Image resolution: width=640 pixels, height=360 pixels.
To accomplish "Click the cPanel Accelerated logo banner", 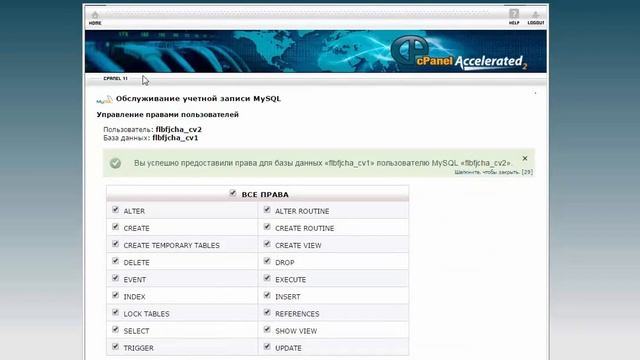I will [316, 51].
